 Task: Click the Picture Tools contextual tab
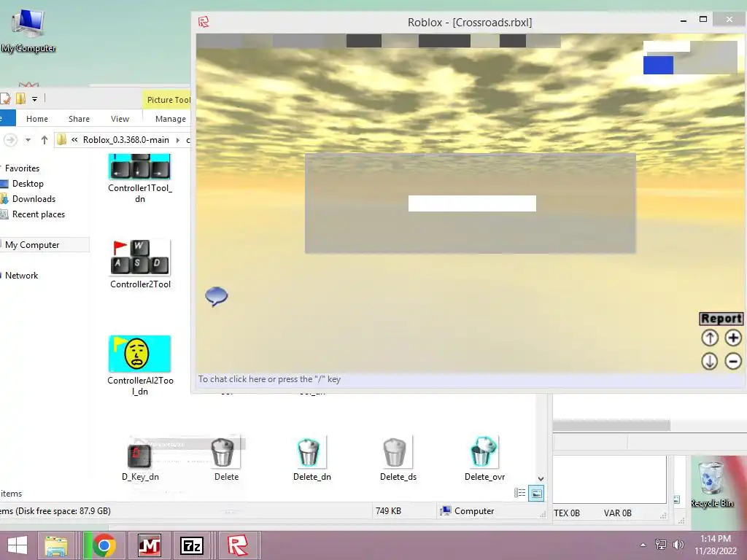(x=168, y=99)
